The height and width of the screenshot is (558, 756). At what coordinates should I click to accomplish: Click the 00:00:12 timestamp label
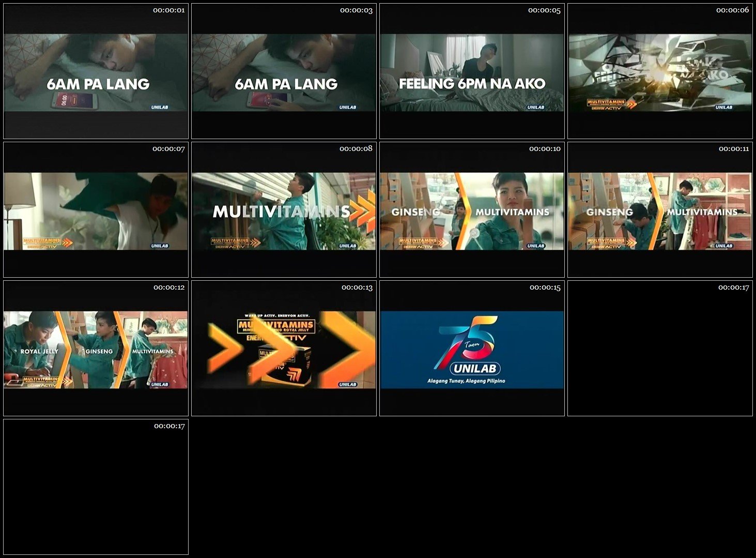coord(169,288)
